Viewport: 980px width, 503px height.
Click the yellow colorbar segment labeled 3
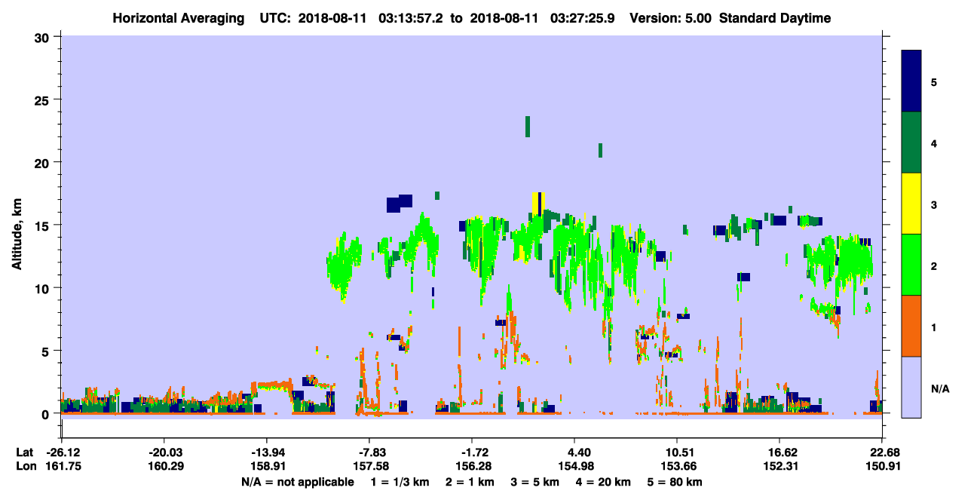[911, 204]
